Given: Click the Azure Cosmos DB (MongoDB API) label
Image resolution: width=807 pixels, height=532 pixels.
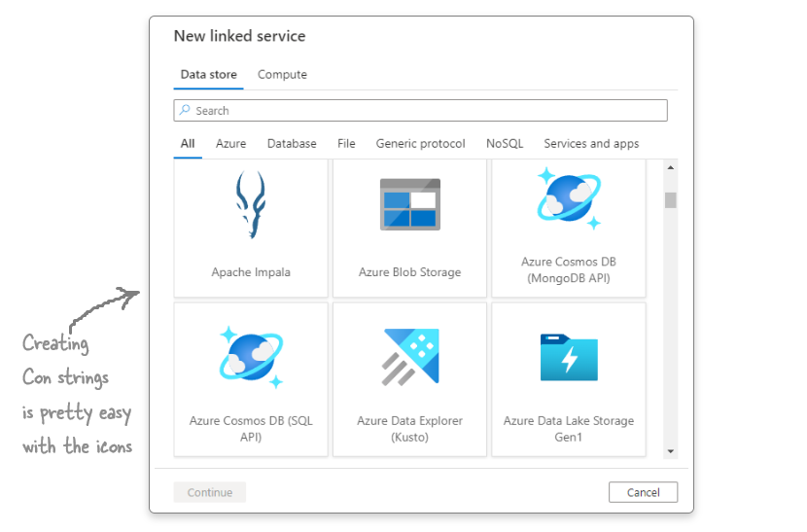Looking at the screenshot, I should 569,269.
